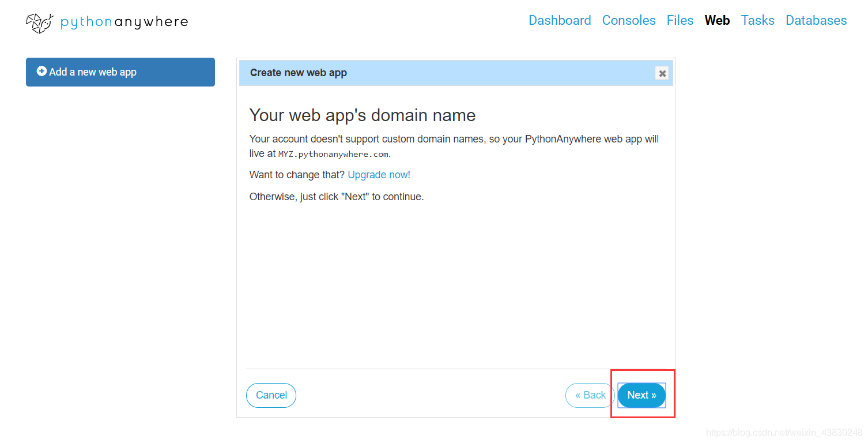868x443 pixels.
Task: Click the MYZ.pythonanywhere.com domain text
Action: [334, 155]
